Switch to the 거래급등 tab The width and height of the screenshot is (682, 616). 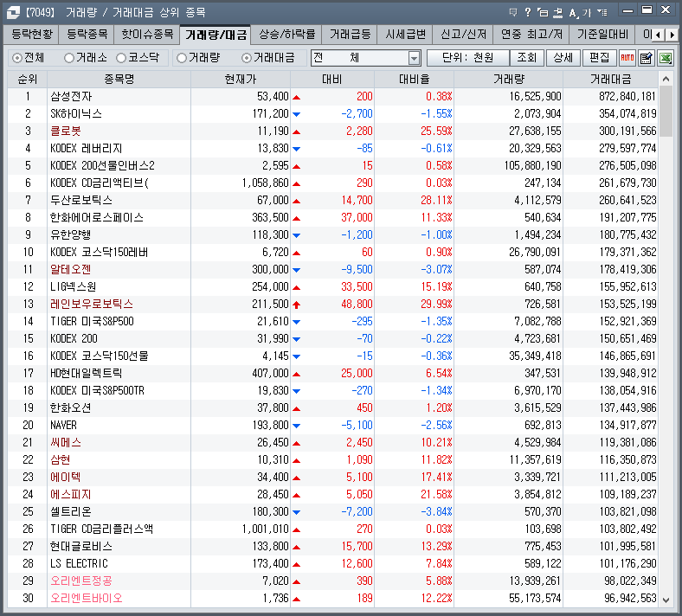pyautogui.click(x=350, y=35)
